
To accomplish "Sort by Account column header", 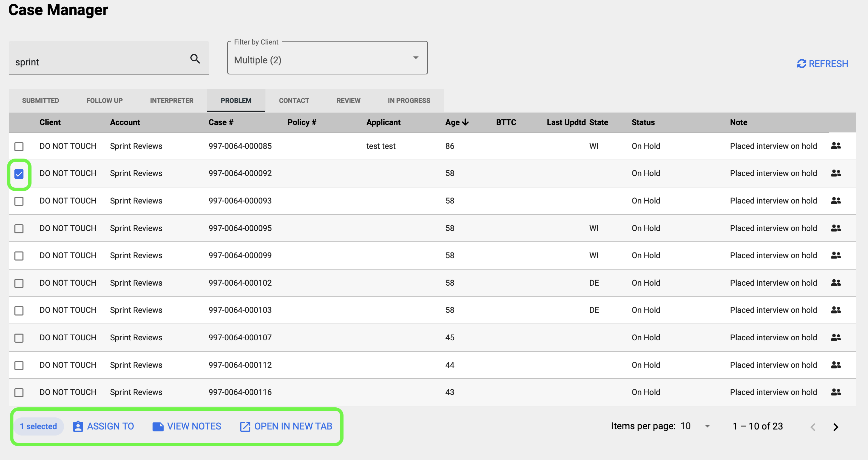I will pyautogui.click(x=125, y=122).
